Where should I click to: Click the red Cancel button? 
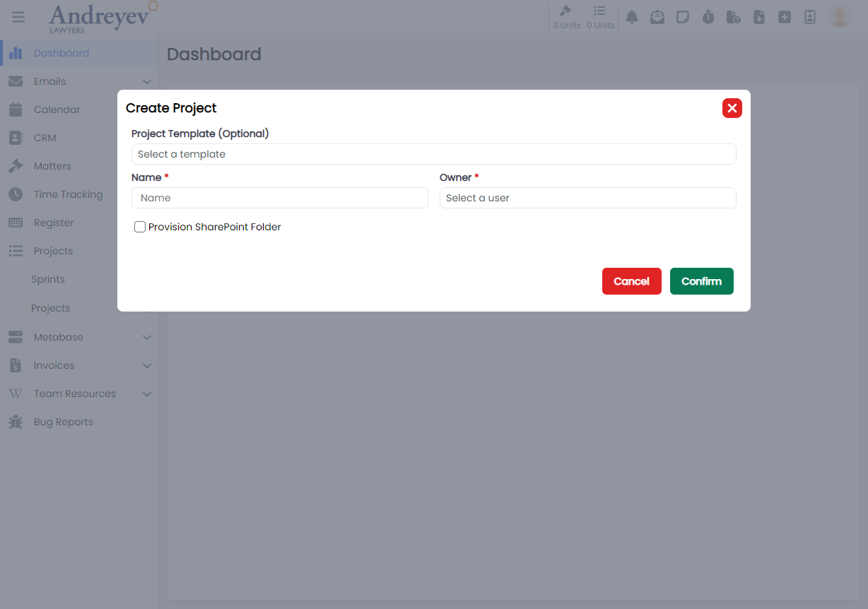(631, 281)
